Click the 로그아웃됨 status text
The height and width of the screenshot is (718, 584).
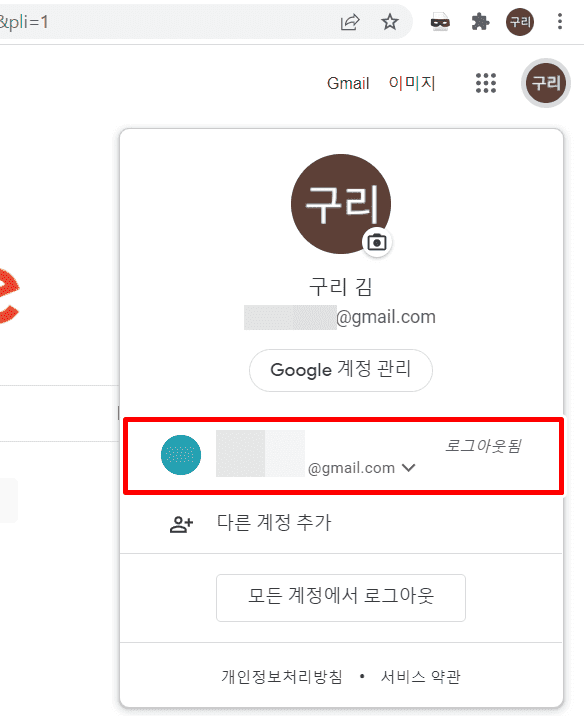(483, 445)
